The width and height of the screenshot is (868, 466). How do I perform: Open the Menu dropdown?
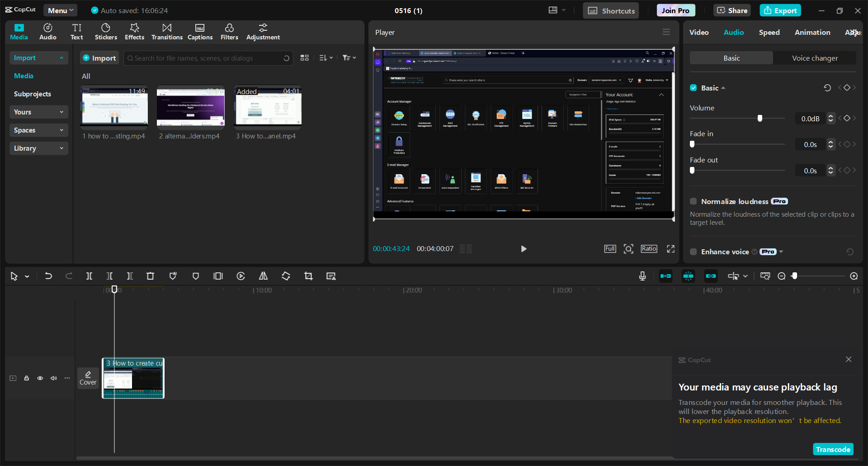tap(61, 10)
